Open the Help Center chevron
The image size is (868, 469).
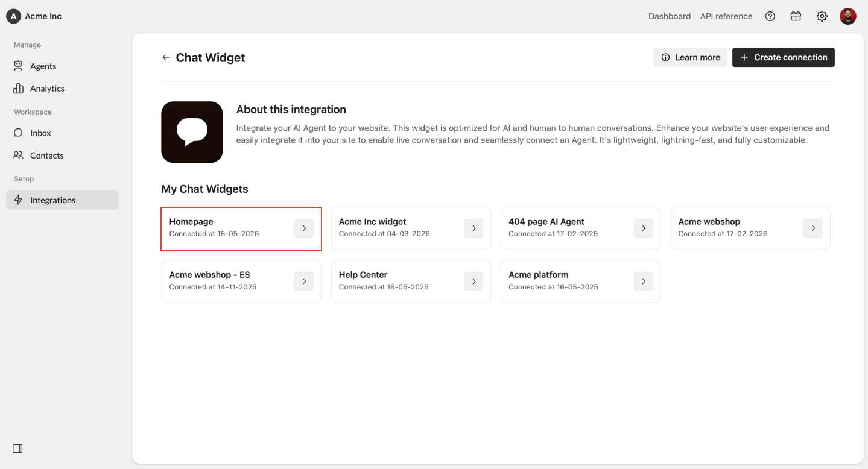click(474, 281)
